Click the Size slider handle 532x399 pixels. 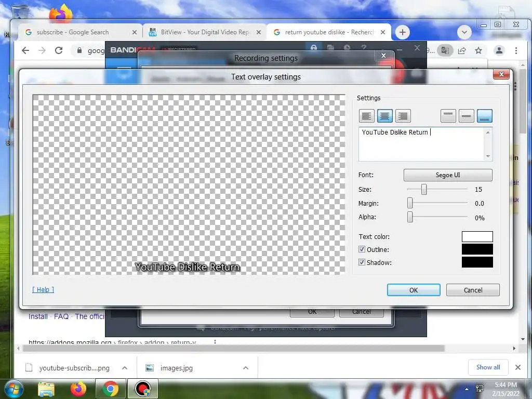click(x=424, y=189)
